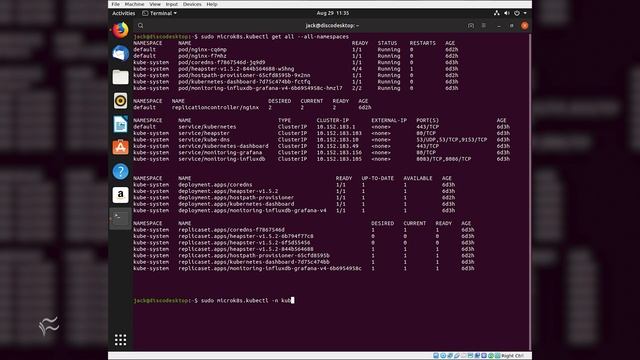The image size is (640, 360).
Task: Select the service/kube-dns text
Action: click(204, 140)
